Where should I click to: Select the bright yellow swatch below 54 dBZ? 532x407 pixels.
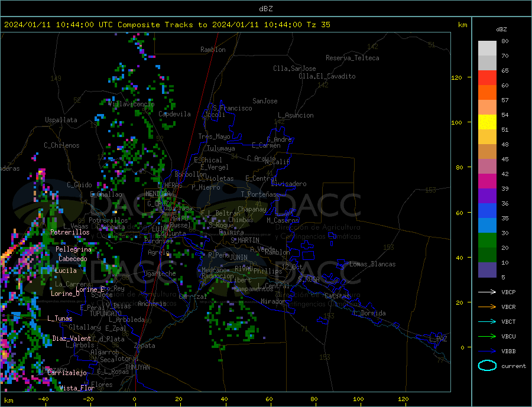point(487,122)
